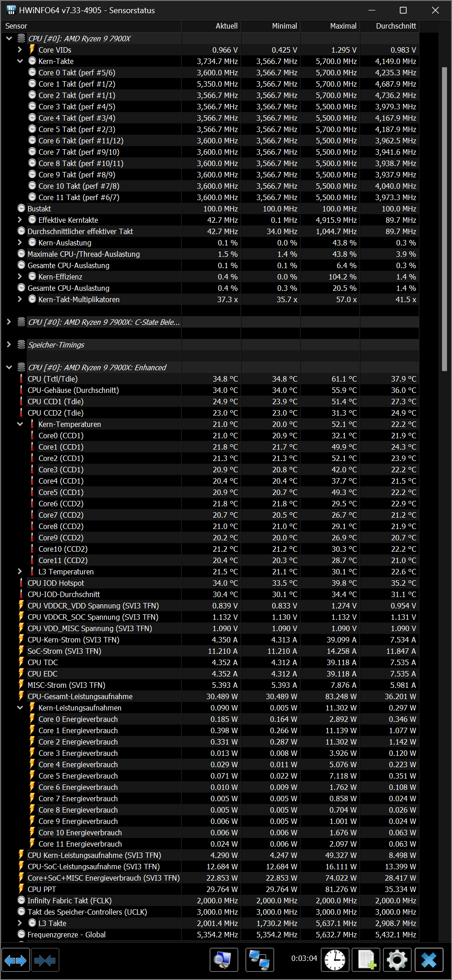452x980 pixels.
Task: Click lightning icon beside Core VIDs
Action: click(x=32, y=49)
